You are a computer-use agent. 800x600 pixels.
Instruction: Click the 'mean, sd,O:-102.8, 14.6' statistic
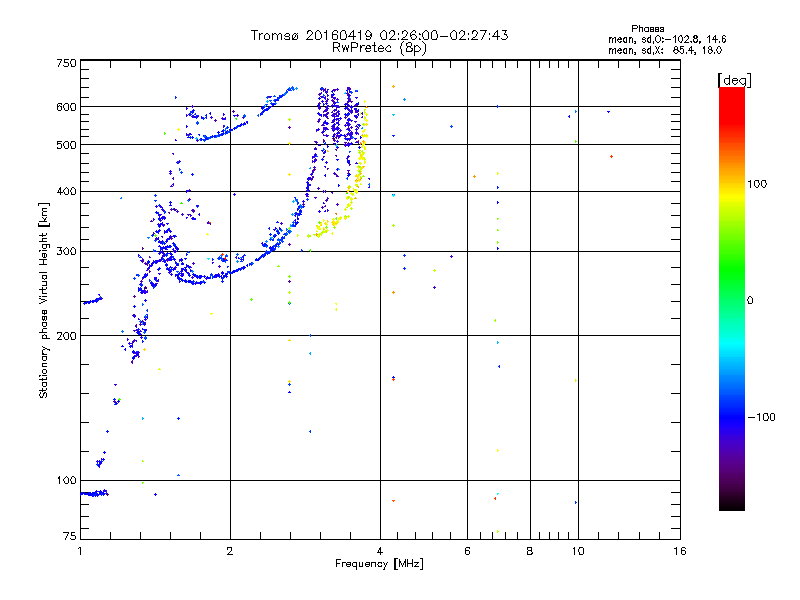[667, 39]
